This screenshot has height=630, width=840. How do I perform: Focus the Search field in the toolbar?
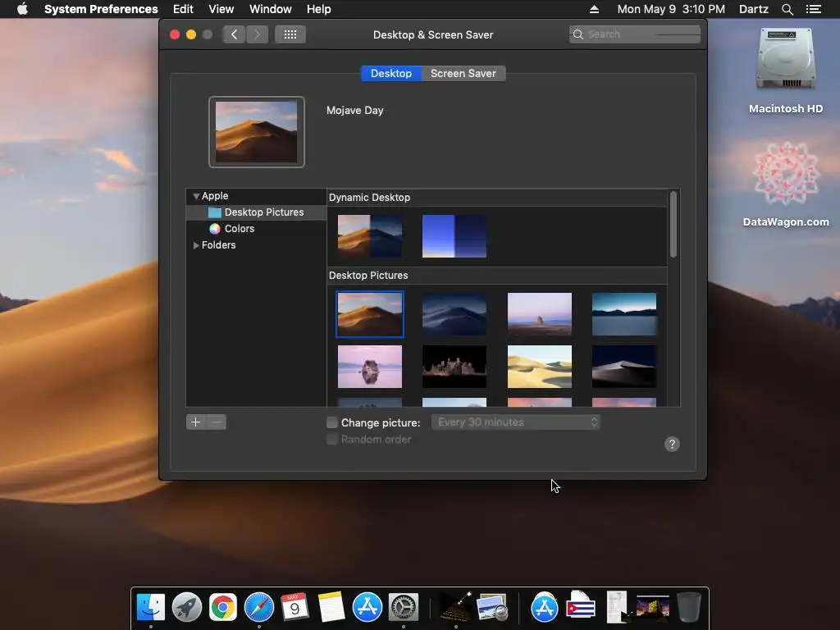pos(635,34)
